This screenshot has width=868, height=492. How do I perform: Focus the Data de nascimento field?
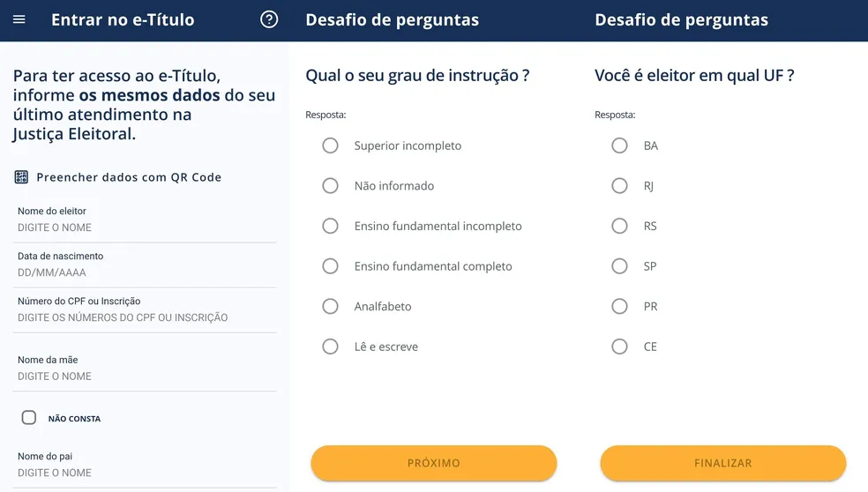(x=145, y=265)
